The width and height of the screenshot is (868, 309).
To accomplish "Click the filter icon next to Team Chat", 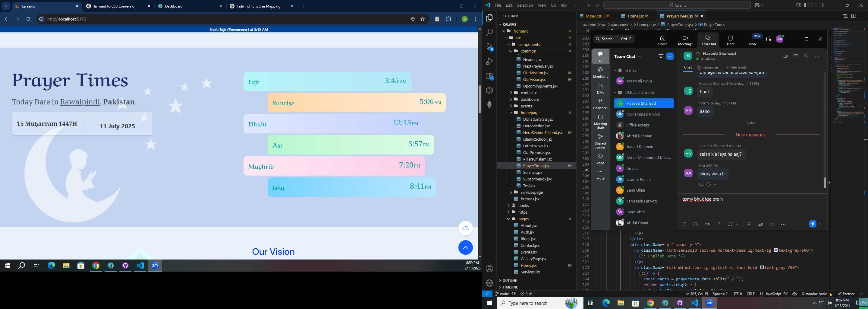I will click(x=661, y=56).
